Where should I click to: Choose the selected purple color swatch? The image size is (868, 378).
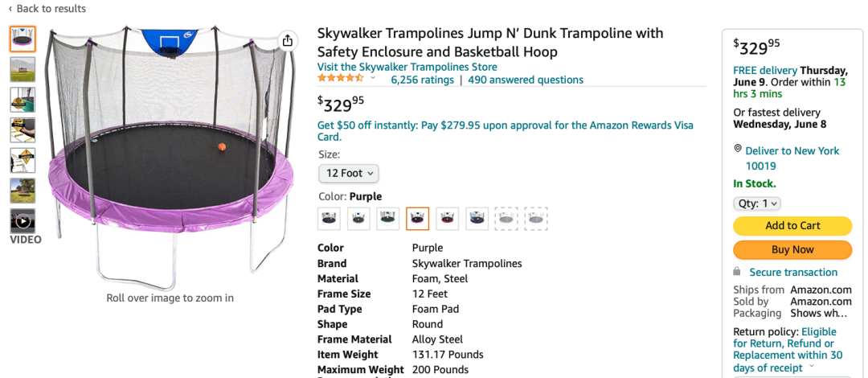point(417,219)
